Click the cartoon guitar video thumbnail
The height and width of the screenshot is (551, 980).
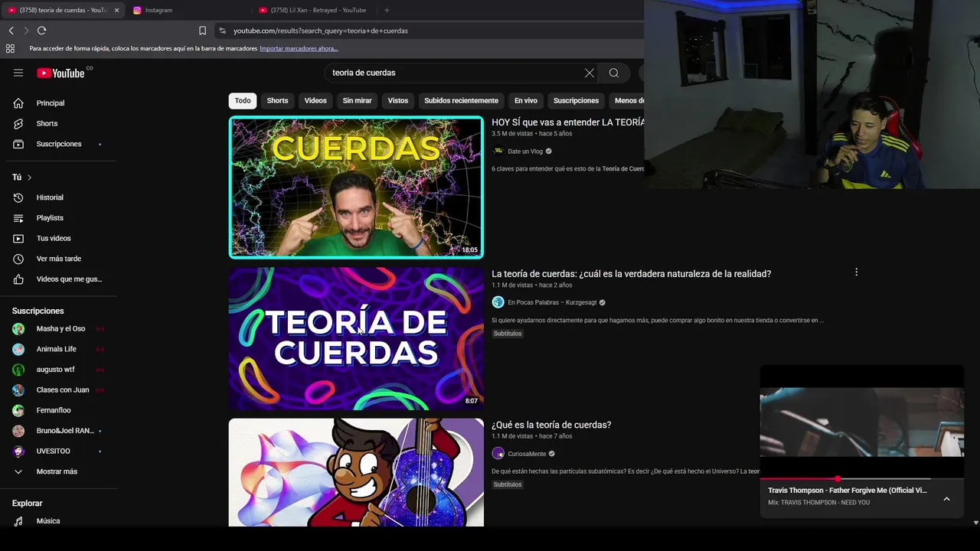point(356,472)
